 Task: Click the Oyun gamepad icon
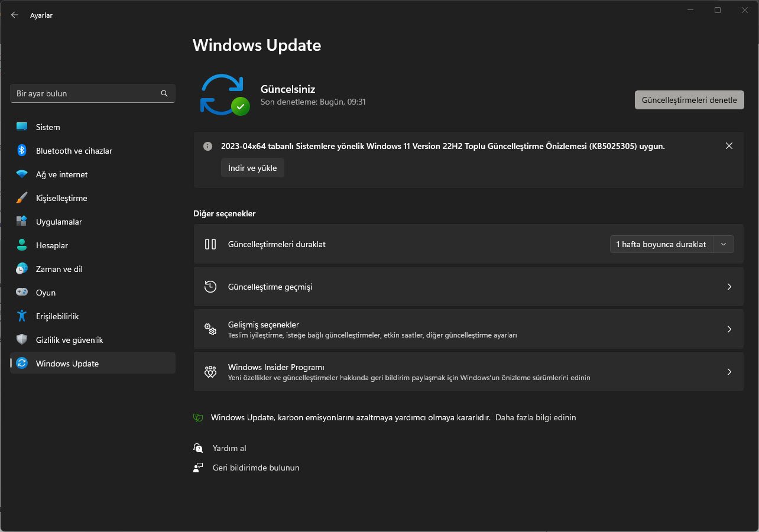point(22,293)
